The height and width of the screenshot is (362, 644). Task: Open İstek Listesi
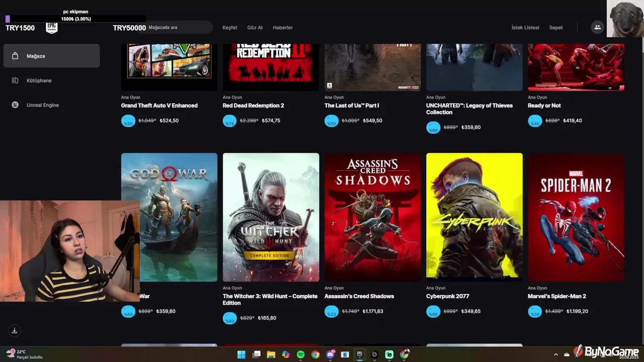[525, 28]
